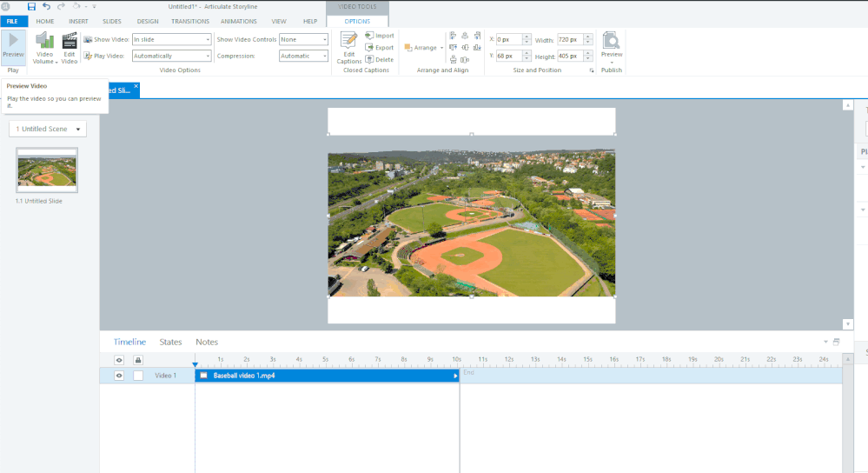
Task: Open the States panel tab
Action: point(170,342)
